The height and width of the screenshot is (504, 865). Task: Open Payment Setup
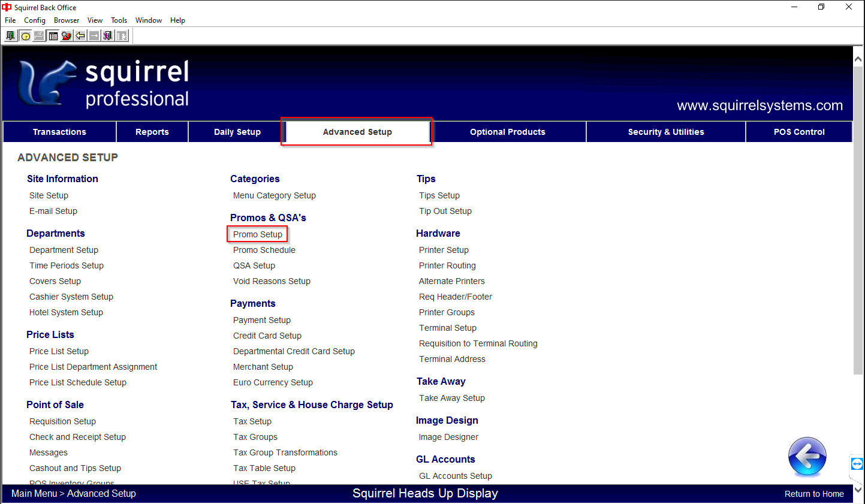click(262, 320)
